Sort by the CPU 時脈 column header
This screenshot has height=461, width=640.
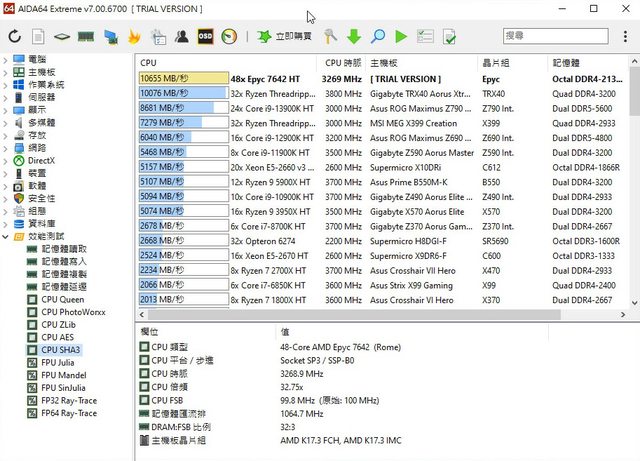point(342,62)
